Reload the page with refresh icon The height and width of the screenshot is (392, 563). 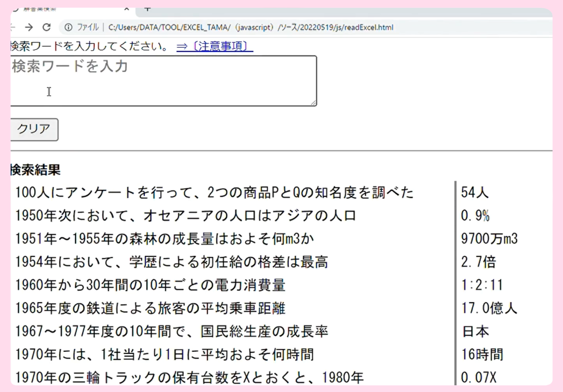(x=47, y=27)
